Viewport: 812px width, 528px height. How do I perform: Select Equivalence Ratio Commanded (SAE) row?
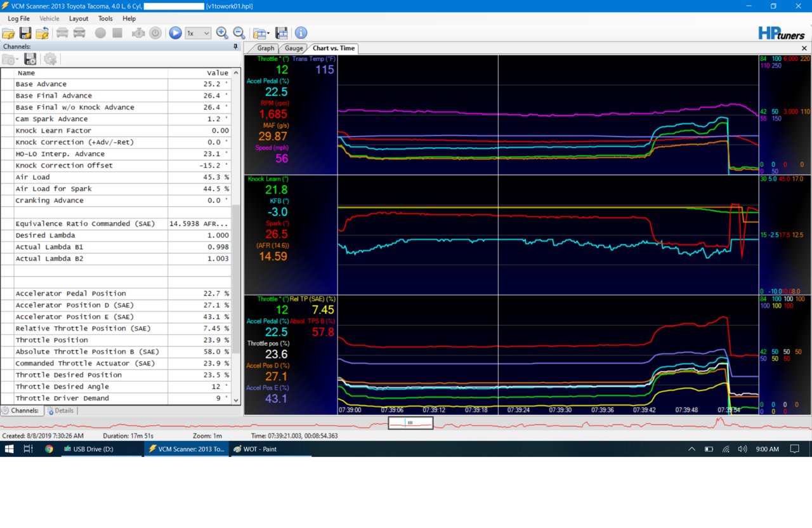pos(116,223)
